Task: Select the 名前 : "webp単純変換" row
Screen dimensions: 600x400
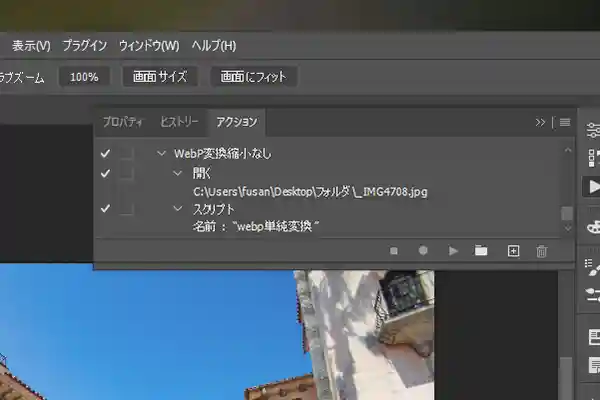Action: click(256, 227)
